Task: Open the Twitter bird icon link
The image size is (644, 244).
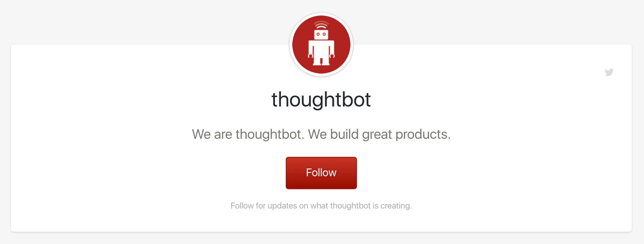Action: [609, 72]
